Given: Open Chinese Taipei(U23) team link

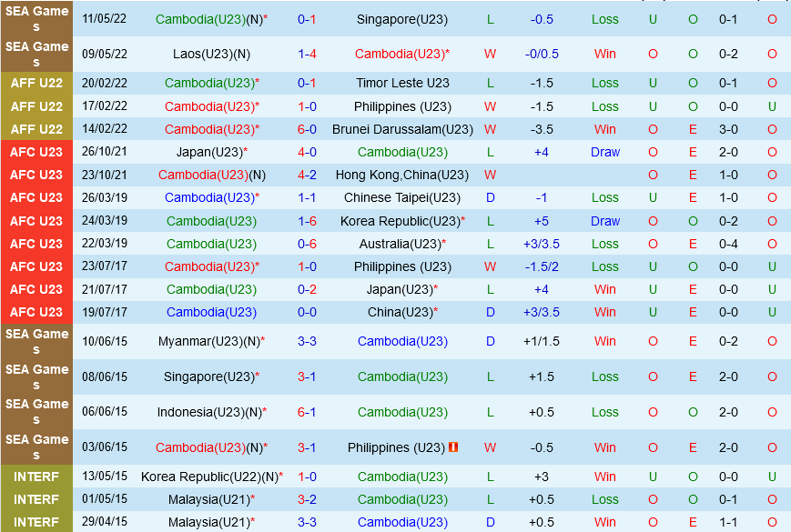Looking at the screenshot, I should [402, 197].
